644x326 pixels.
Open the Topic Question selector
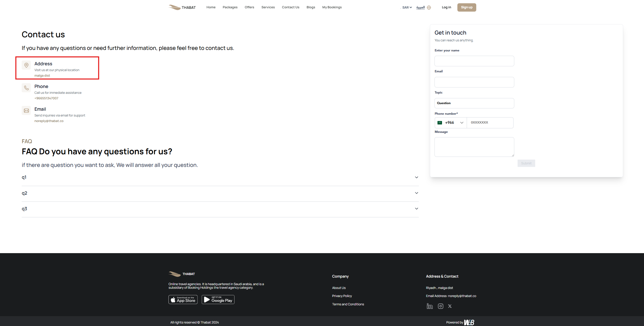click(474, 103)
